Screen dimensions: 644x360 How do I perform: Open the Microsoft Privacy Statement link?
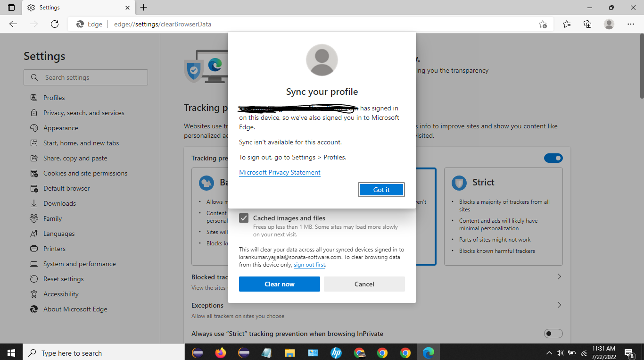tap(280, 173)
